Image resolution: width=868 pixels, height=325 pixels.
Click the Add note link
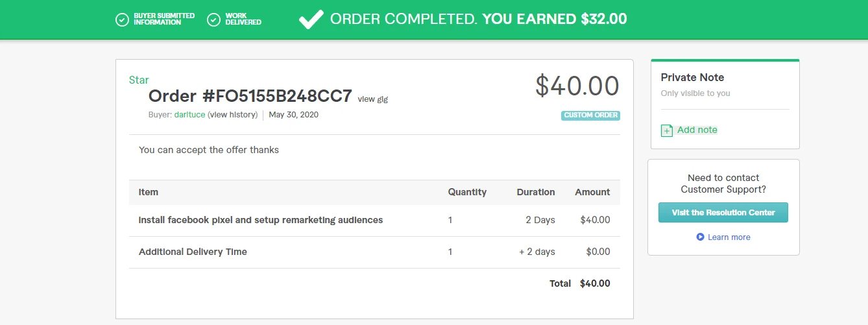[697, 130]
